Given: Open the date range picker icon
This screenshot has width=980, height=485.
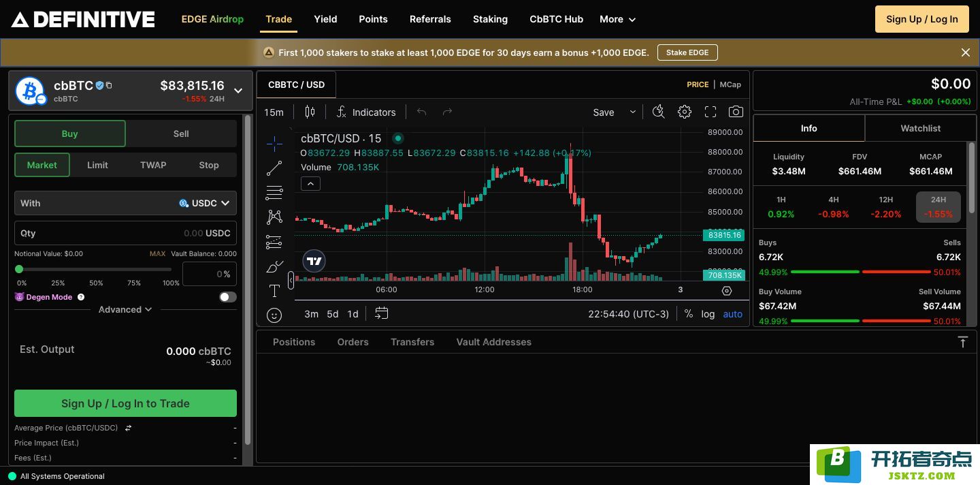Looking at the screenshot, I should (x=382, y=313).
